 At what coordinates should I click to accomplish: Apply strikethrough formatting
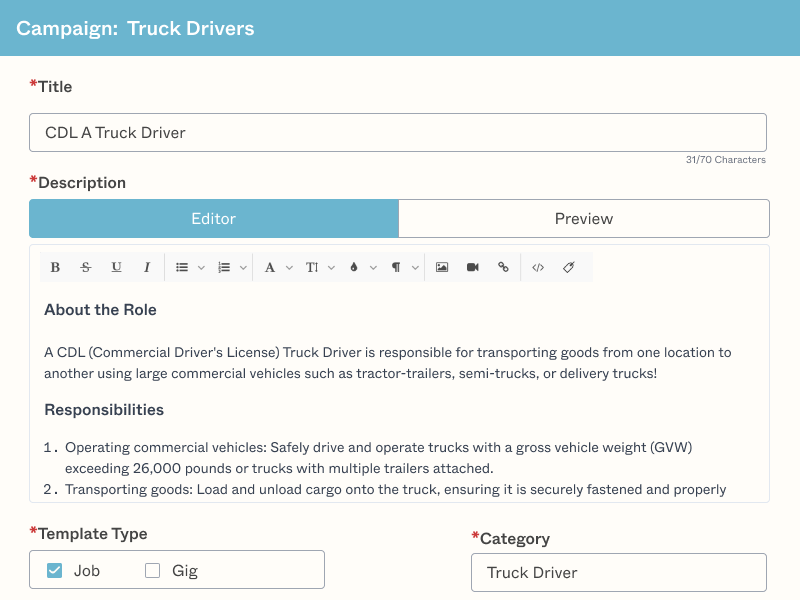coord(86,267)
